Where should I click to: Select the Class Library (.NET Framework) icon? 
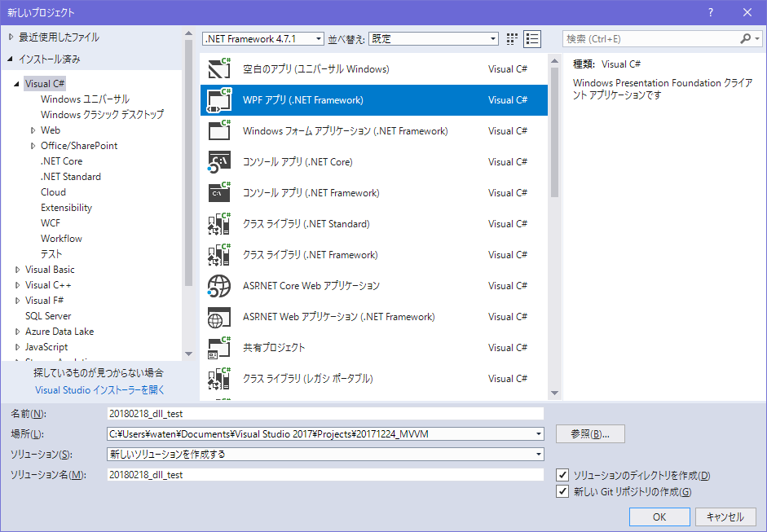click(219, 255)
